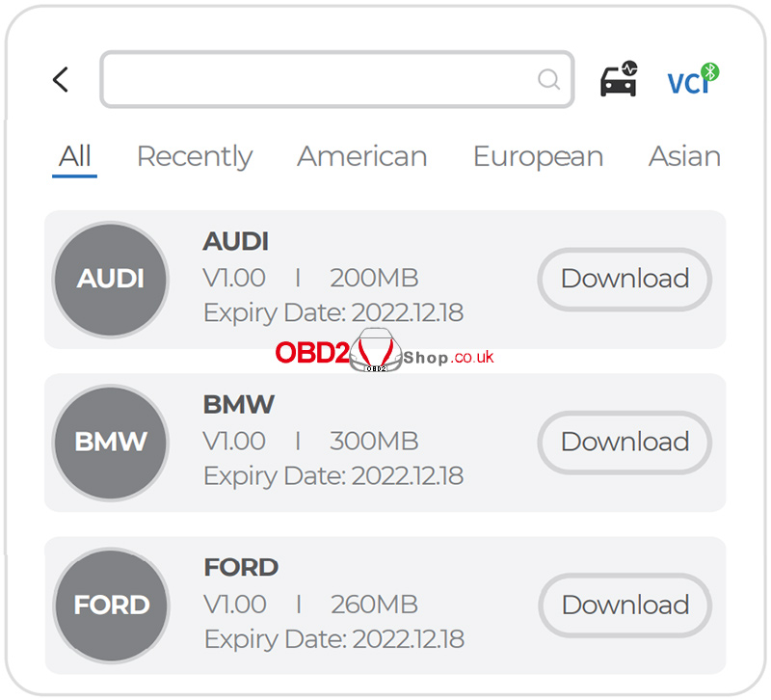The image size is (771, 700).
Task: Focus the search input field
Action: (x=318, y=79)
